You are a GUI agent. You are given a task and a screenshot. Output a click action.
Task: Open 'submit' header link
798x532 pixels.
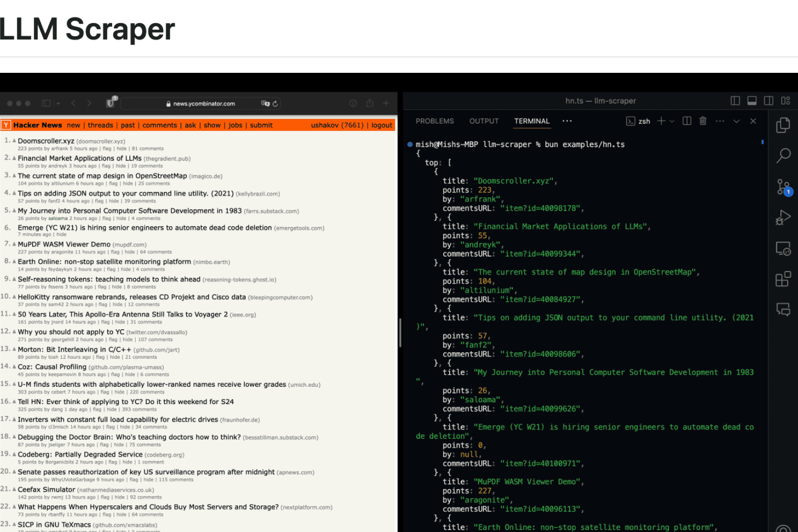click(x=261, y=125)
